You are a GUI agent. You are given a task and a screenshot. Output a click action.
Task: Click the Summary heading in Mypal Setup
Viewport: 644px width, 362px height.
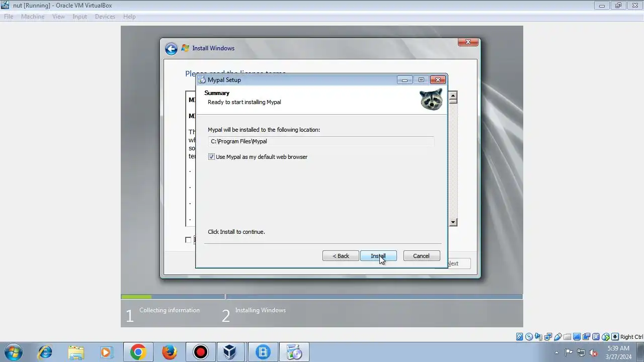[x=217, y=93]
